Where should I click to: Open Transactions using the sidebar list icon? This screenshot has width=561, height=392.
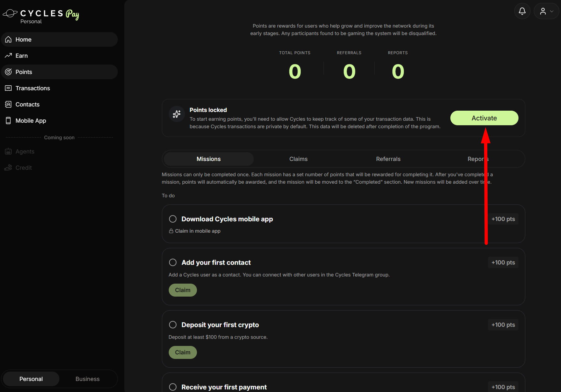(x=8, y=88)
